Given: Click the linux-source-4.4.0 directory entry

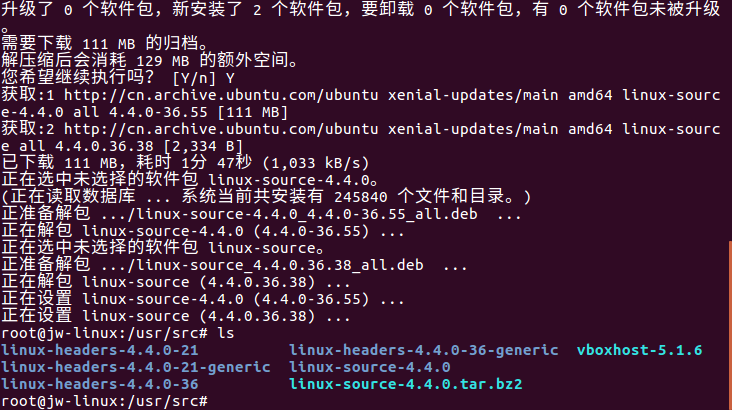Looking at the screenshot, I should pos(369,367).
